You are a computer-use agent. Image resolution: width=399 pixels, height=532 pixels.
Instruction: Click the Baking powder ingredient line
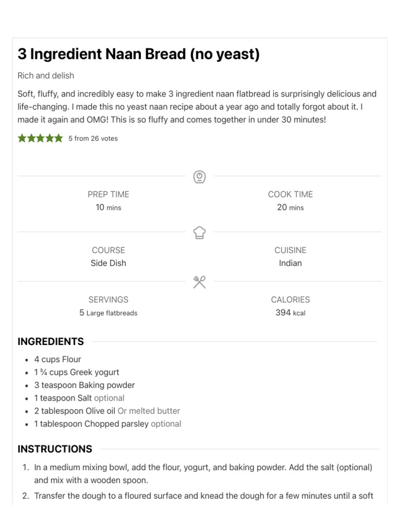(85, 385)
